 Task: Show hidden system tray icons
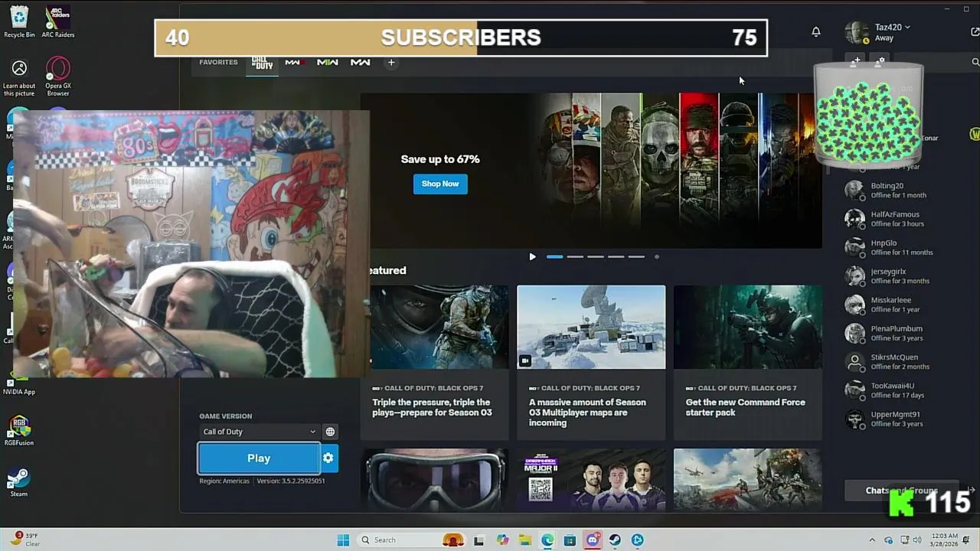872,540
